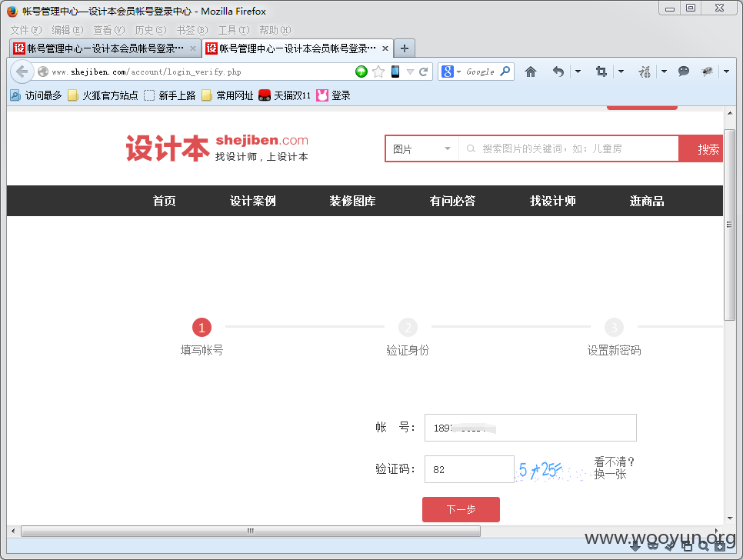Open the 图片 search category dropdown
743x560 pixels.
[x=421, y=148]
